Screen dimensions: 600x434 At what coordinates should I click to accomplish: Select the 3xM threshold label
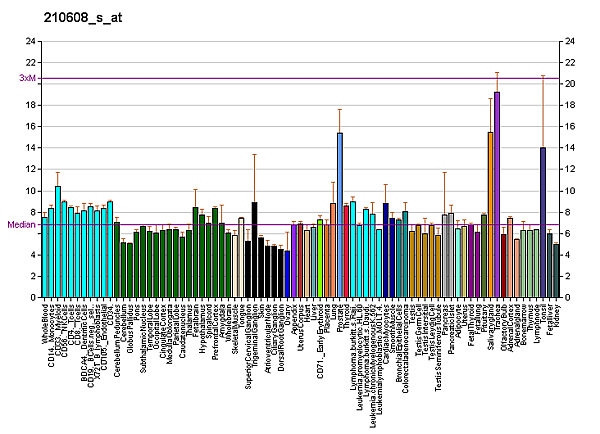26,78
